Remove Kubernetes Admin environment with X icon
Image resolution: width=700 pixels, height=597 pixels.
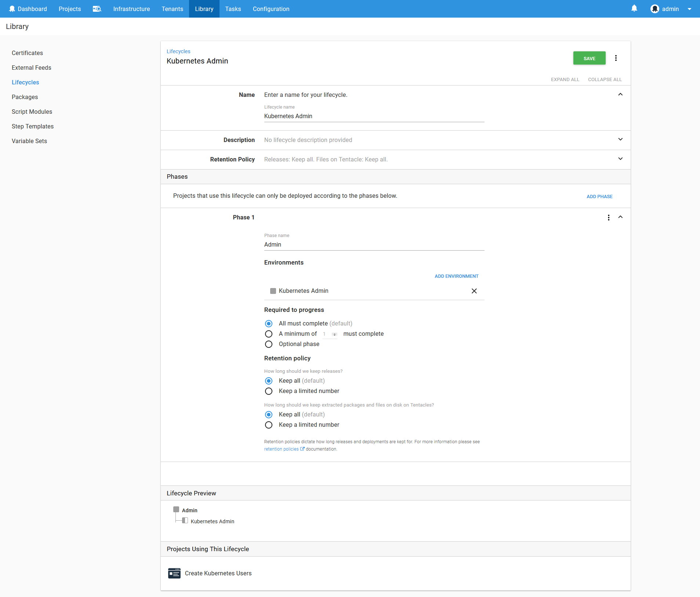(474, 291)
